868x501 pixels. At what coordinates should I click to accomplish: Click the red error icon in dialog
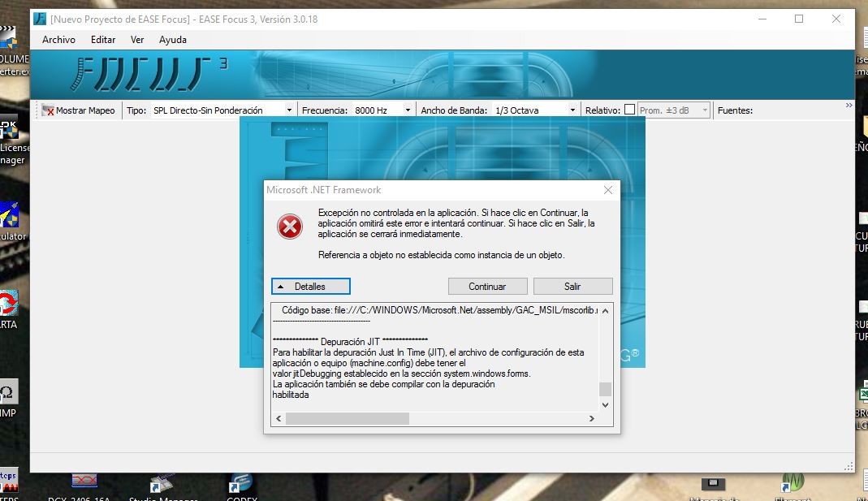(290, 227)
